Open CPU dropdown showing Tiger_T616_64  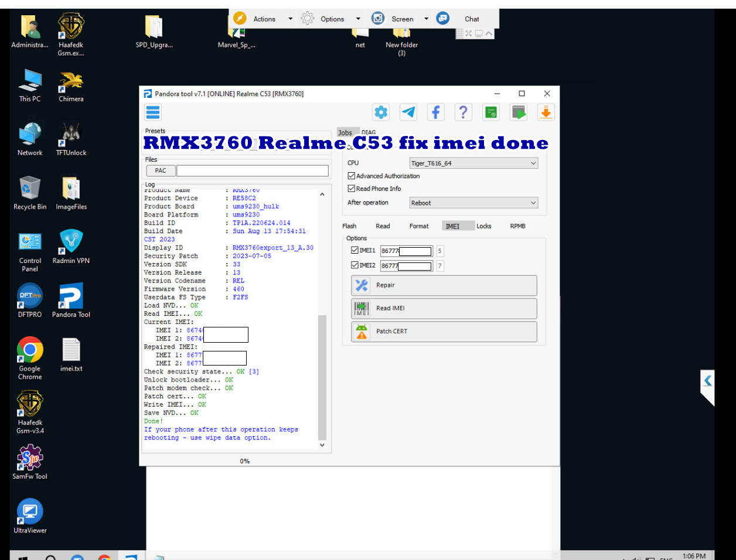click(x=473, y=163)
